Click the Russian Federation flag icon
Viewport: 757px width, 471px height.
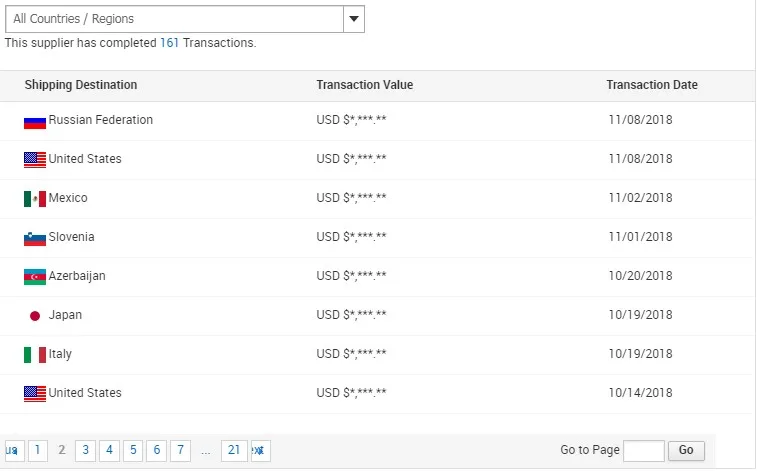(35, 122)
